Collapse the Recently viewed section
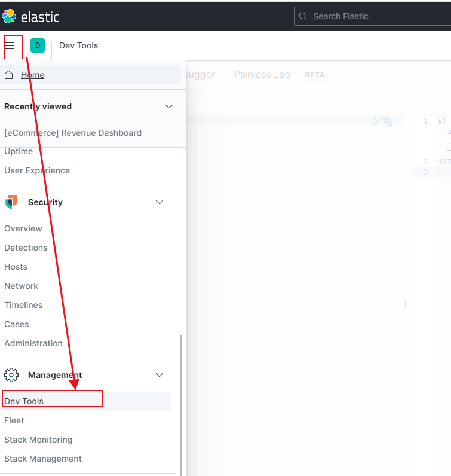The width and height of the screenshot is (451, 476). (x=169, y=106)
